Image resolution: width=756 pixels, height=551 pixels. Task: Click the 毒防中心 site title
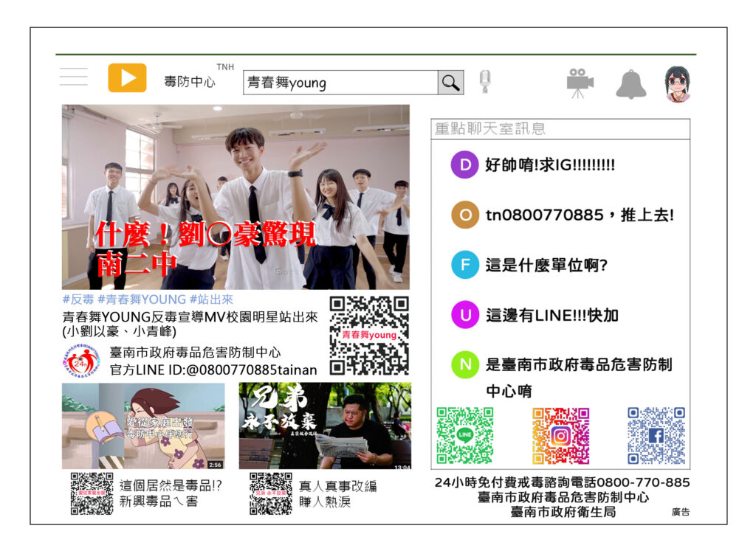tap(190, 82)
